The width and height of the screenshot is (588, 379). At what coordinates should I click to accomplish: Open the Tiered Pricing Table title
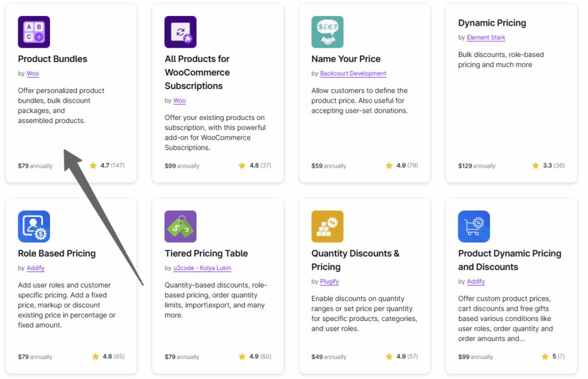(x=206, y=253)
